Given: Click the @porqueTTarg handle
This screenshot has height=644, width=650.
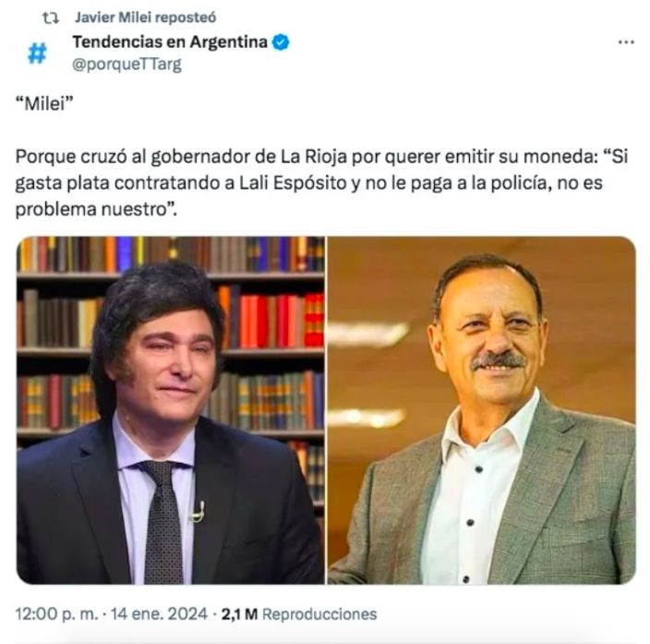Looking at the screenshot, I should coord(126,64).
